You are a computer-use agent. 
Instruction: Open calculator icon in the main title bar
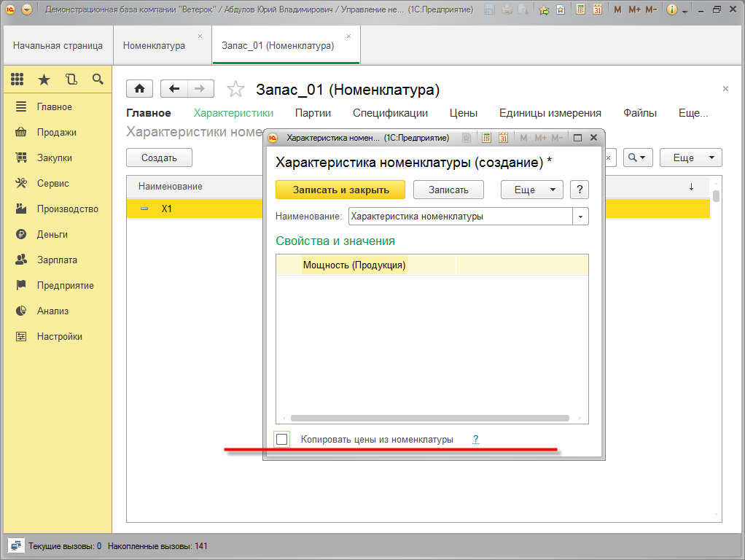(580, 9)
